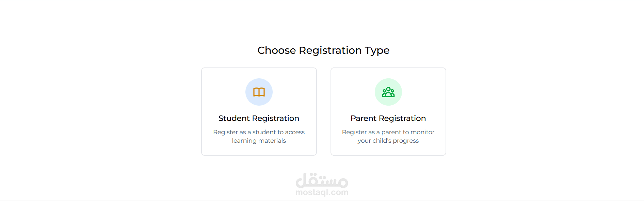Click the "learning materials" text
This screenshot has height=201, width=644.
click(259, 141)
